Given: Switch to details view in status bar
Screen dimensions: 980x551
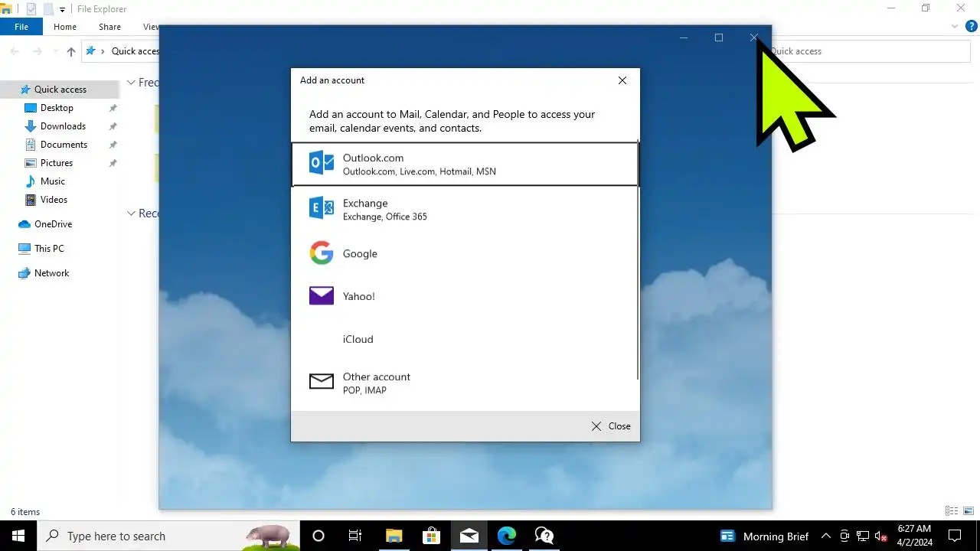Looking at the screenshot, I should (952, 511).
